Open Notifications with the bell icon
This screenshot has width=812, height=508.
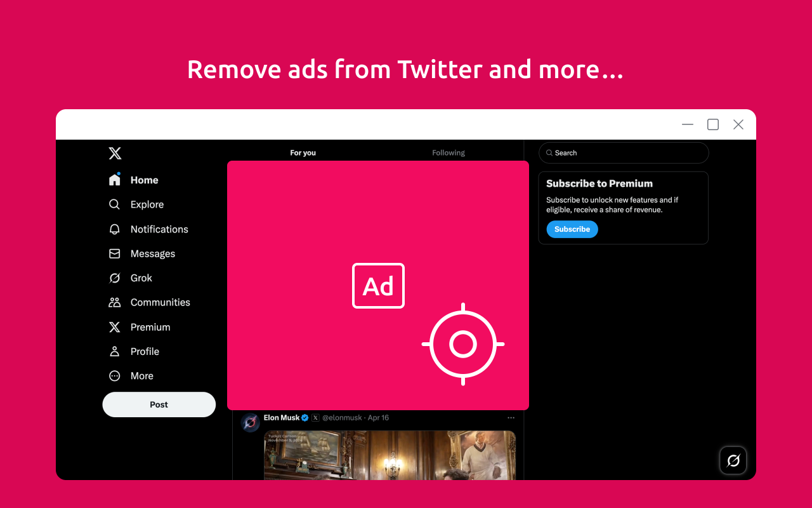pos(115,229)
